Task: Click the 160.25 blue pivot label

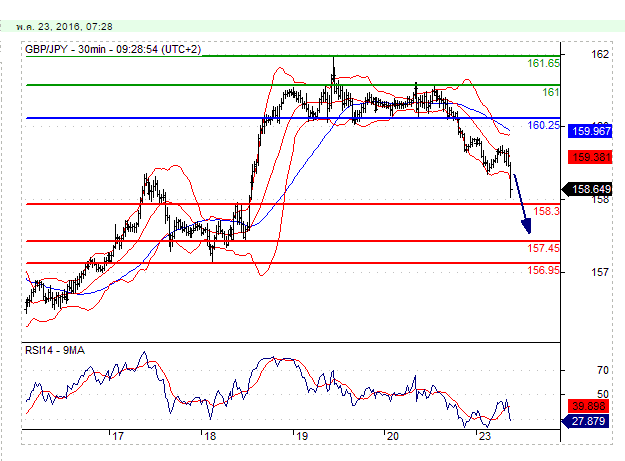Action: 543,125
